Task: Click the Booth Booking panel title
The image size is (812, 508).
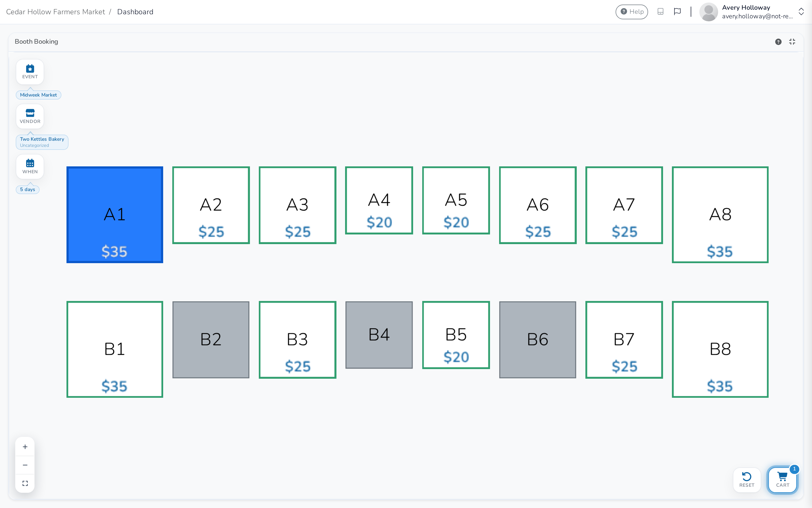Action: pyautogui.click(x=36, y=42)
